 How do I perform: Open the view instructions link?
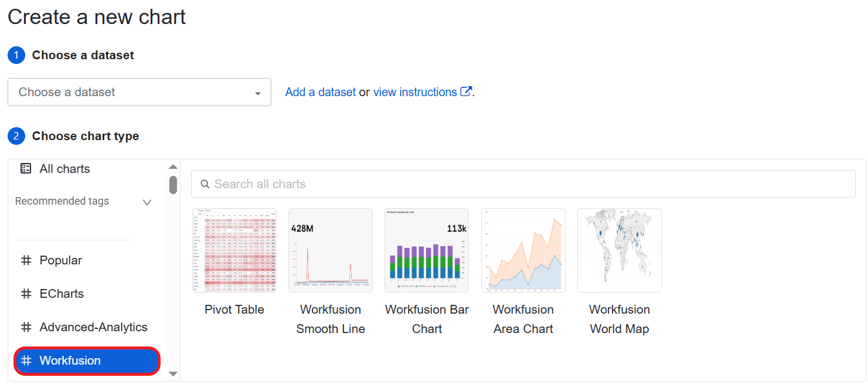415,92
